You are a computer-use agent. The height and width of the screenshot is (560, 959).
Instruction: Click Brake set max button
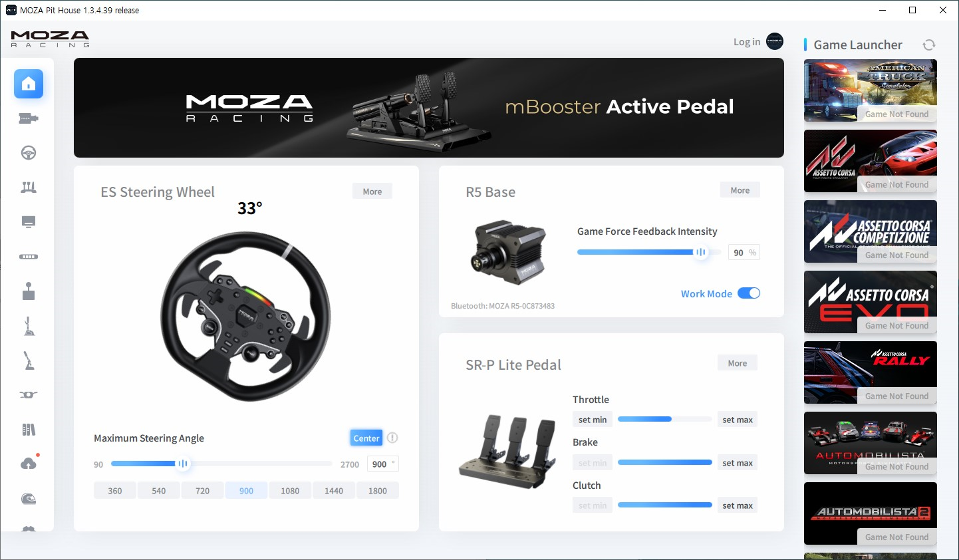click(x=738, y=463)
